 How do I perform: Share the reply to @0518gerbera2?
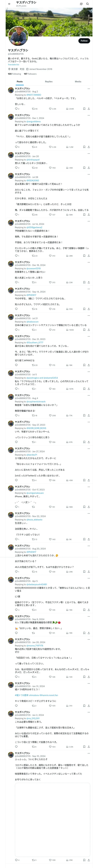pos(89,256)
